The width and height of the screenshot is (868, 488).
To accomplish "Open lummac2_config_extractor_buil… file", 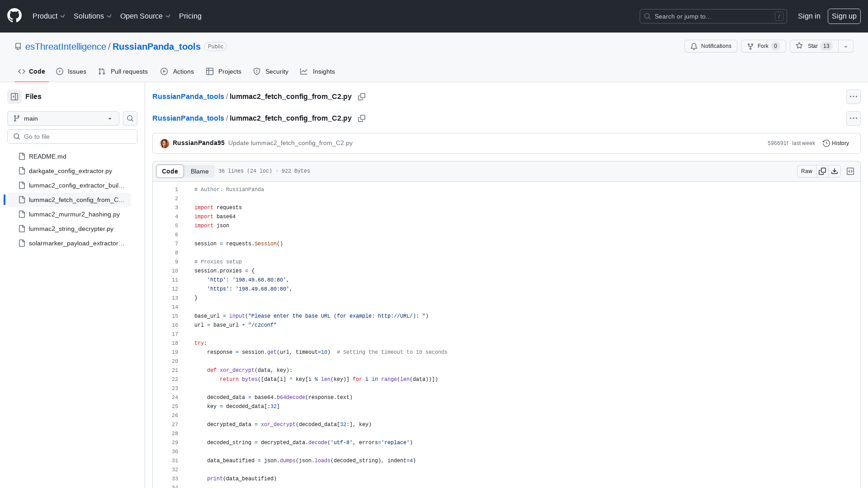I will (x=69, y=185).
